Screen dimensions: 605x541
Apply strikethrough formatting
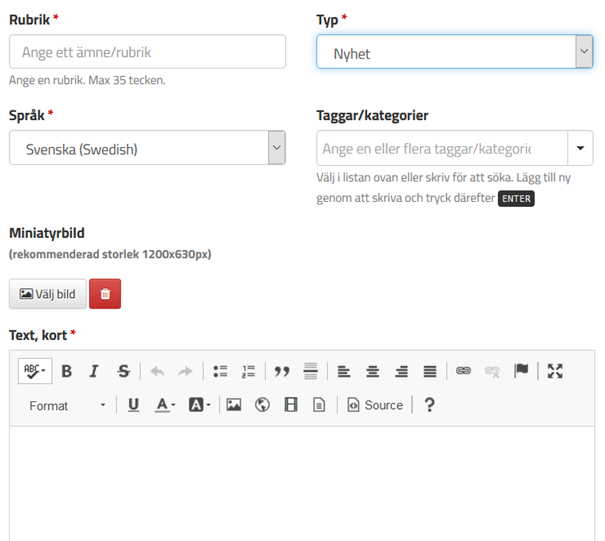point(123,371)
